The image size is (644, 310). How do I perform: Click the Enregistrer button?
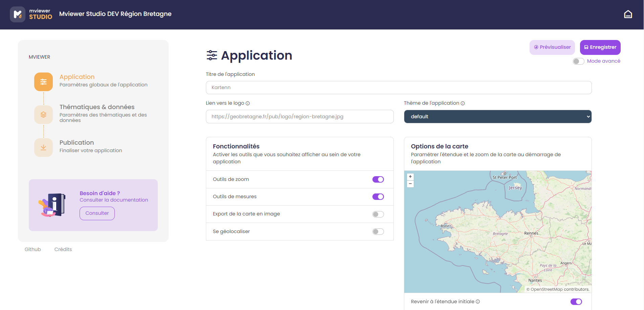(x=600, y=47)
